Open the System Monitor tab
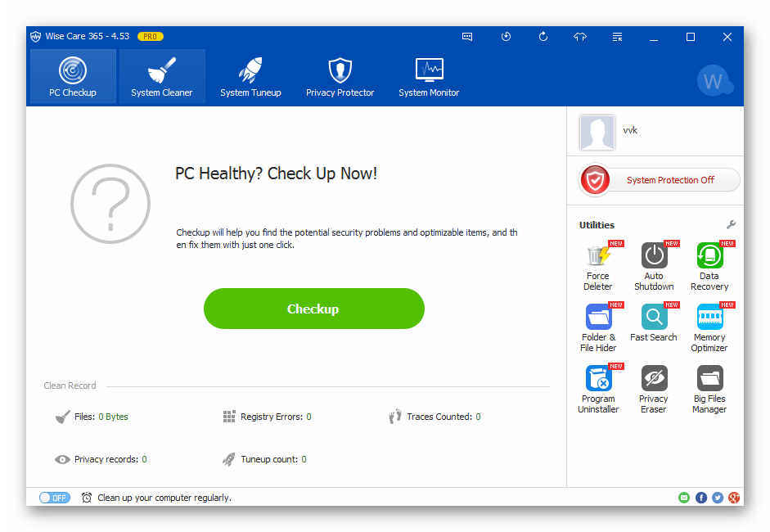 point(429,76)
